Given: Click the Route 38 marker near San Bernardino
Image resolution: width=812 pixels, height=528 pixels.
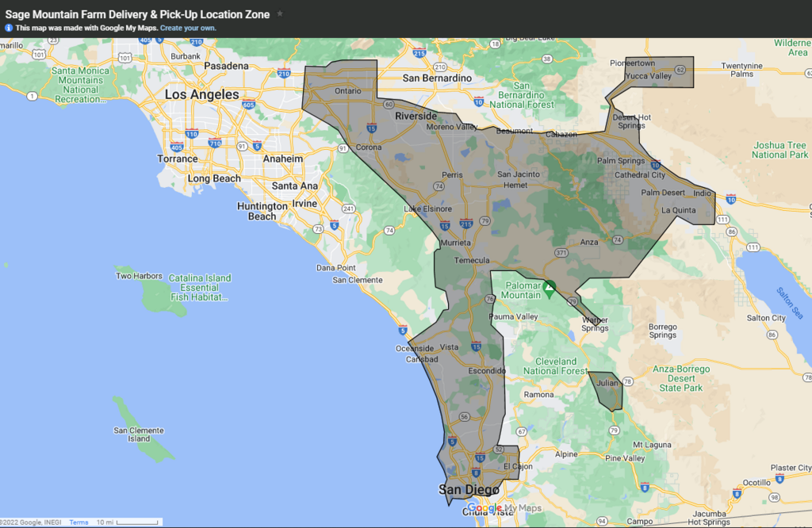Looking at the screenshot, I should (x=547, y=59).
